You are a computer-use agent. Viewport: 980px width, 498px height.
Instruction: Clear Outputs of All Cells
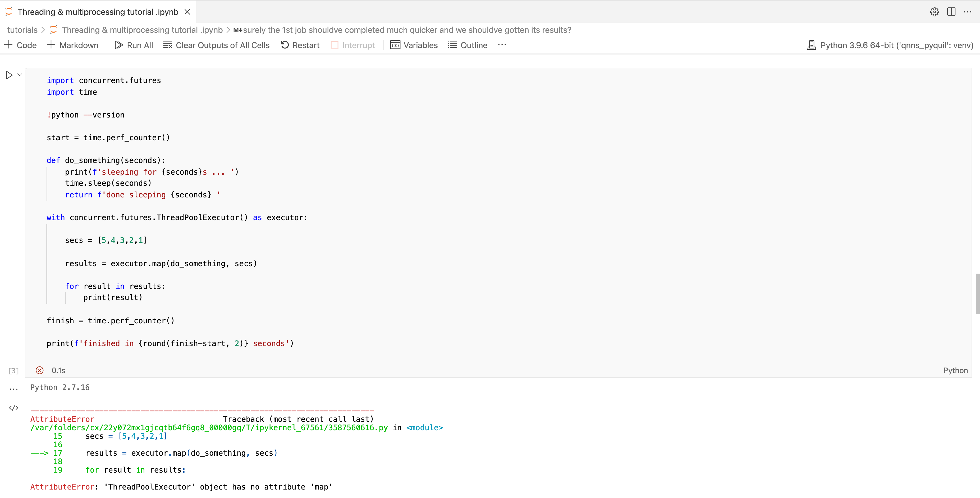[x=217, y=45]
